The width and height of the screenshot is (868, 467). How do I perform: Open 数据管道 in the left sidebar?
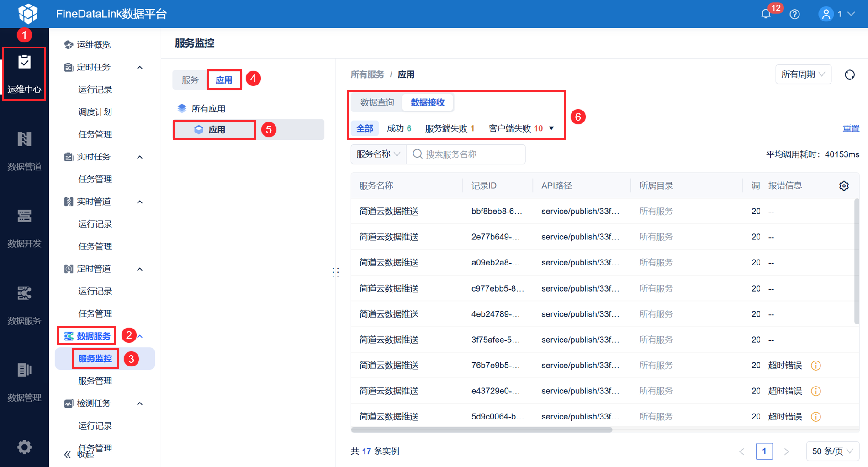coord(24,151)
